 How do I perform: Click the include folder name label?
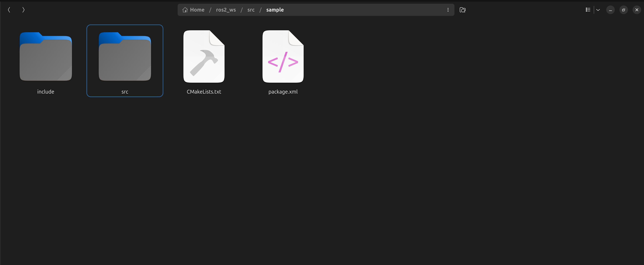point(46,92)
